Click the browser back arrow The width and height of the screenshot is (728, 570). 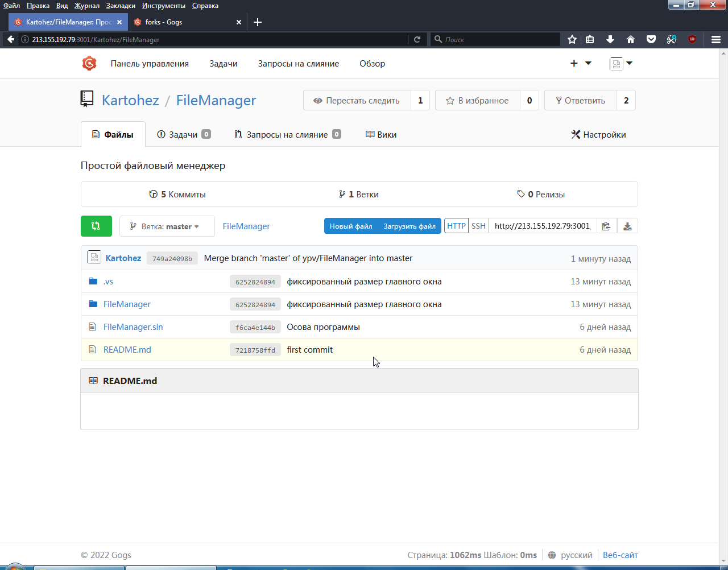click(x=11, y=39)
